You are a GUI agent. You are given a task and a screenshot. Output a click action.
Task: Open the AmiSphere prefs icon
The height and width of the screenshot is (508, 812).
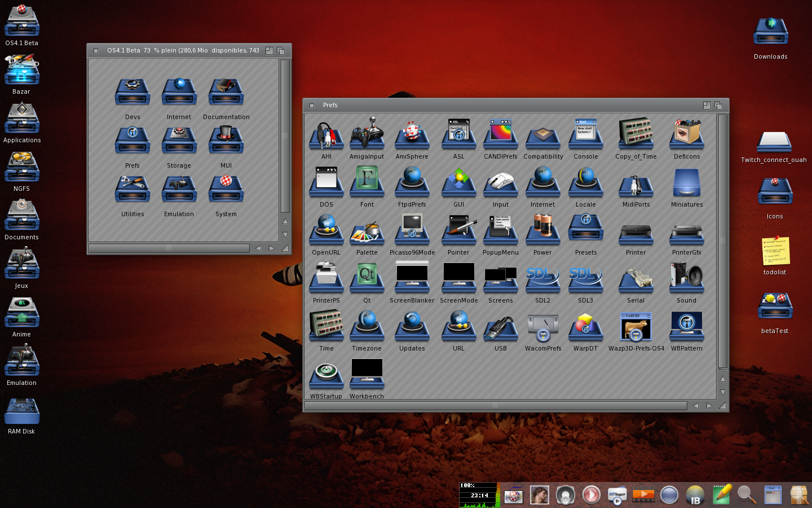pyautogui.click(x=412, y=135)
